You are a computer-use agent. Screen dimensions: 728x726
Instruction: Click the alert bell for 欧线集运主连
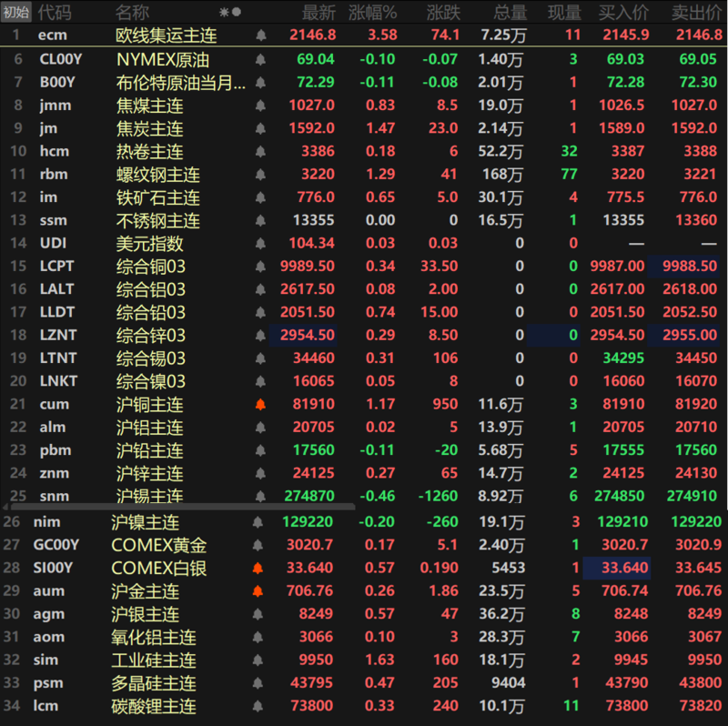261,35
